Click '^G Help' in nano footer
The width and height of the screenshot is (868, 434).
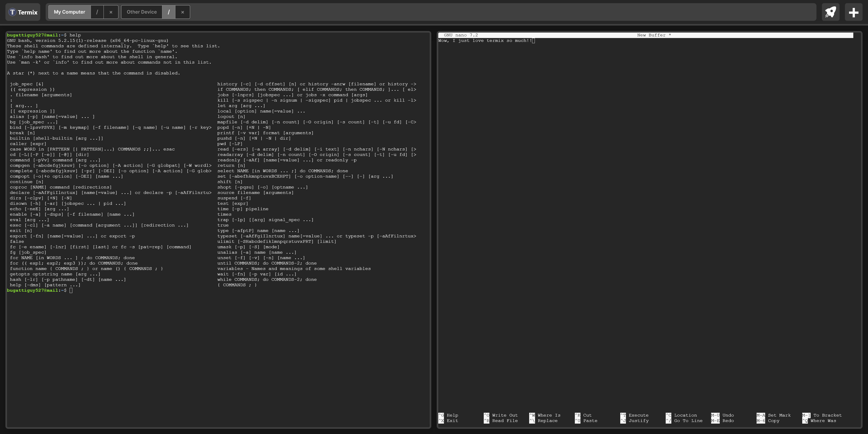[x=448, y=415]
